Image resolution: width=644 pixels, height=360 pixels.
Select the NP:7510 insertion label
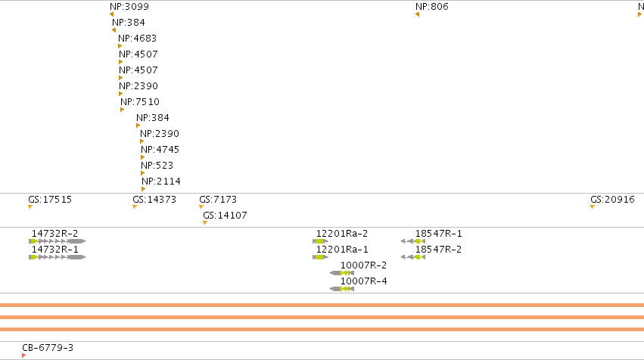(x=140, y=102)
